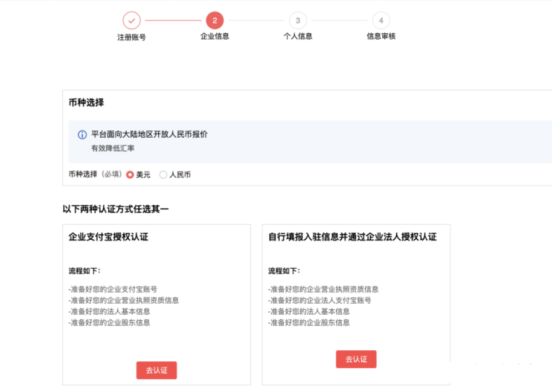Image resolution: width=552 pixels, height=392 pixels.
Task: Select the step 2 企业信息 circle icon
Action: 215,20
